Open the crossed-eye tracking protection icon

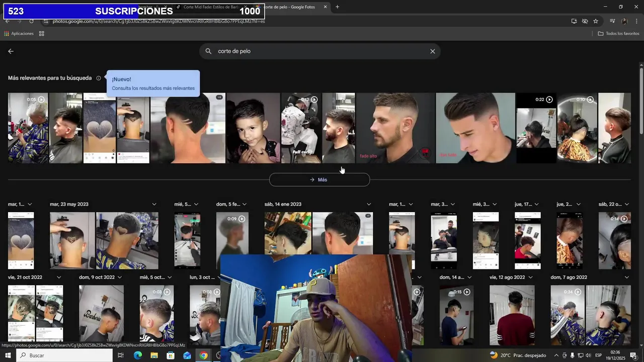point(585,21)
